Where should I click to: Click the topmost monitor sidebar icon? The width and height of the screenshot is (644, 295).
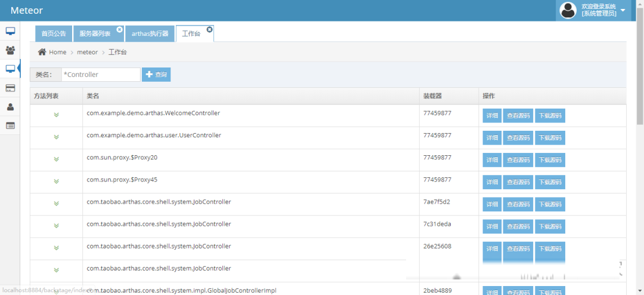[x=10, y=31]
